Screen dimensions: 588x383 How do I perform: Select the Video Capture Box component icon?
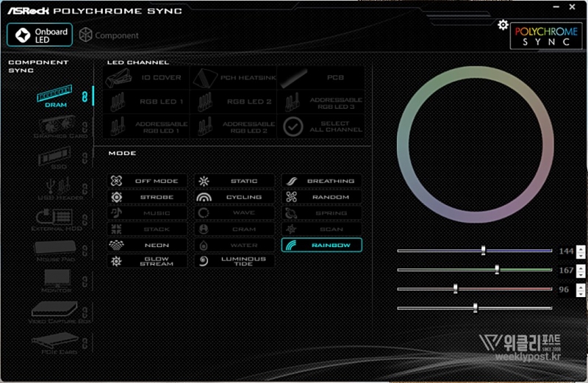click(x=56, y=312)
